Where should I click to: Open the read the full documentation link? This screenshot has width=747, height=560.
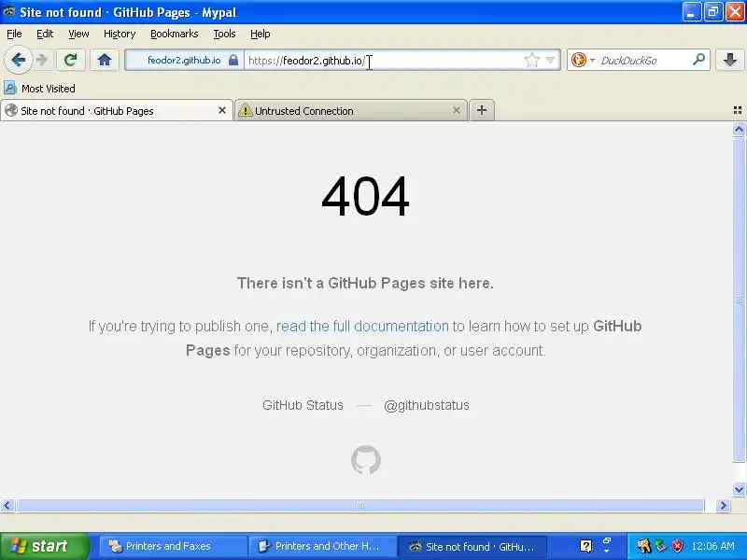(362, 326)
